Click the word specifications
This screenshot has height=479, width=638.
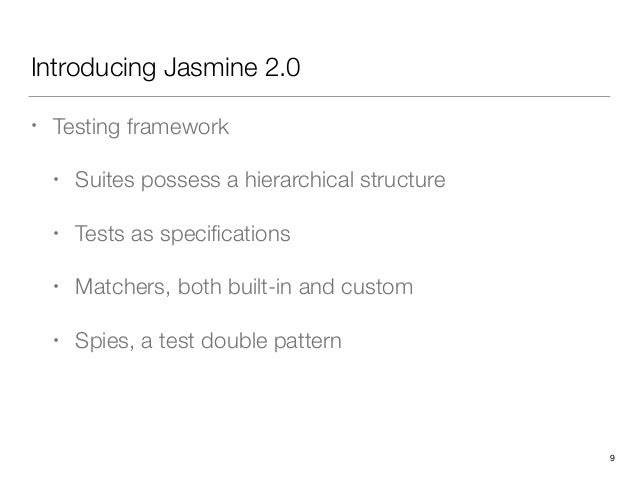225,235
